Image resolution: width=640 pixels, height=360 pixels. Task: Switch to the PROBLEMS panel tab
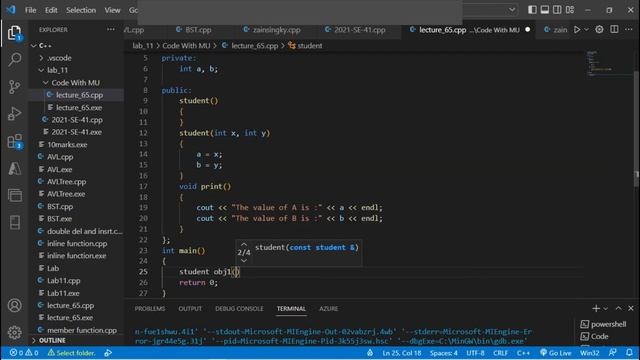pos(150,309)
